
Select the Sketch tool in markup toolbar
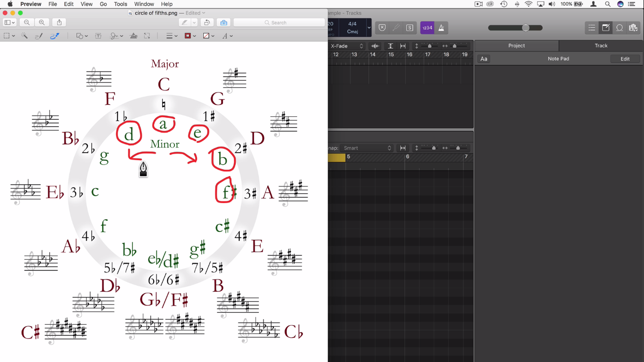(x=39, y=36)
